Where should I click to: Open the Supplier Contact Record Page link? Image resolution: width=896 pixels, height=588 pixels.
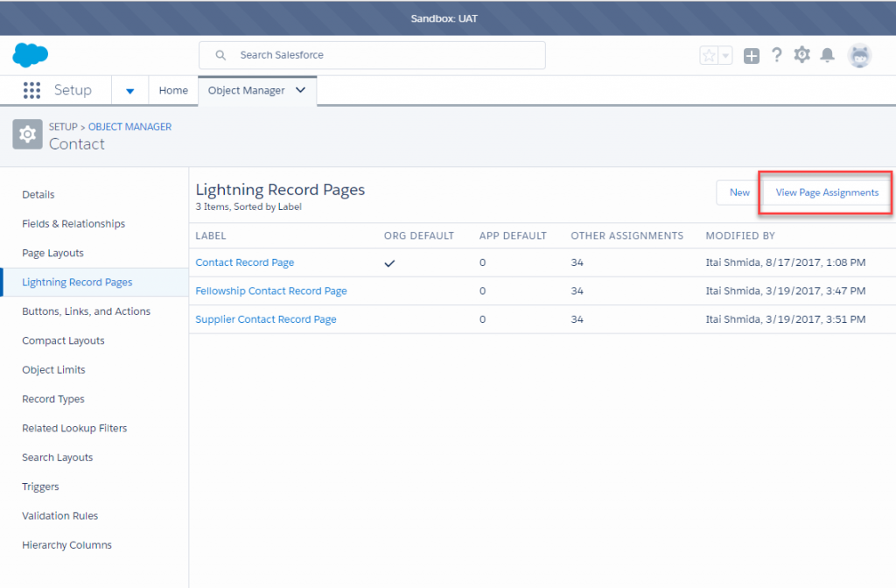tap(265, 318)
